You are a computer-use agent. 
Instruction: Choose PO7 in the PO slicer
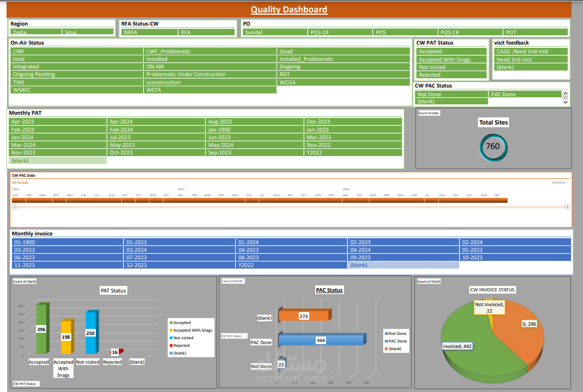pyautogui.click(x=536, y=32)
